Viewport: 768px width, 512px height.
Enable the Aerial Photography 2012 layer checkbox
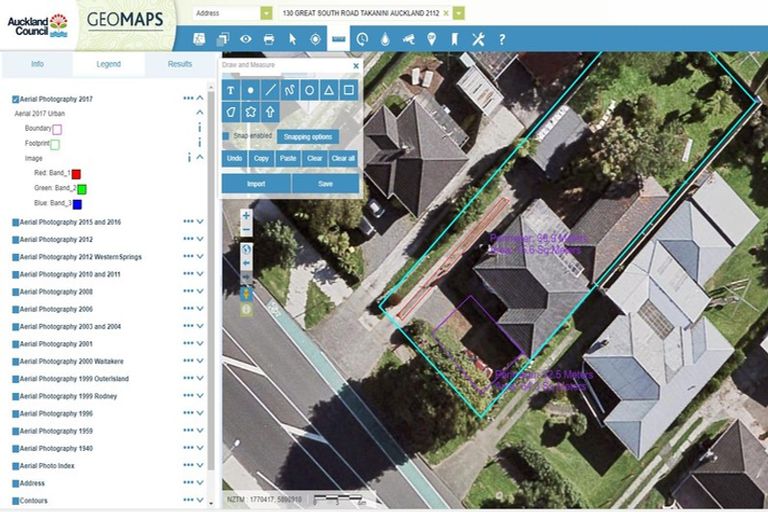[16, 240]
